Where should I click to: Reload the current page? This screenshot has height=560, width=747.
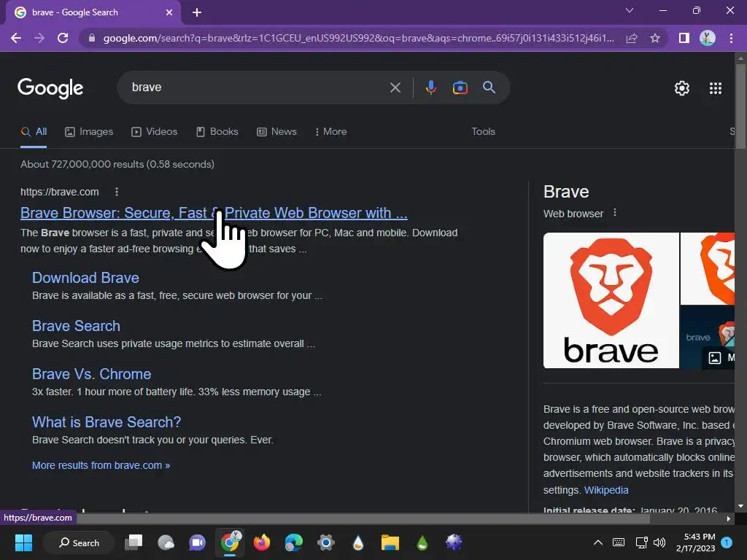pyautogui.click(x=63, y=38)
